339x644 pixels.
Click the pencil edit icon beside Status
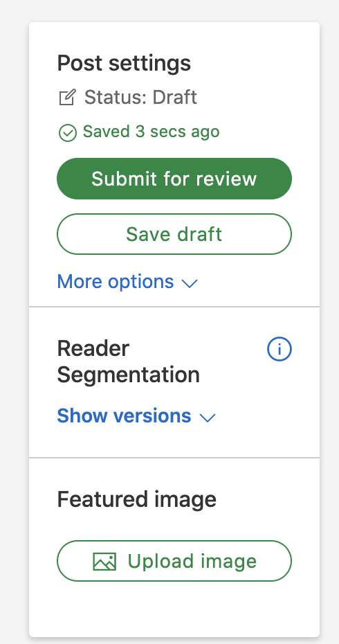(68, 98)
